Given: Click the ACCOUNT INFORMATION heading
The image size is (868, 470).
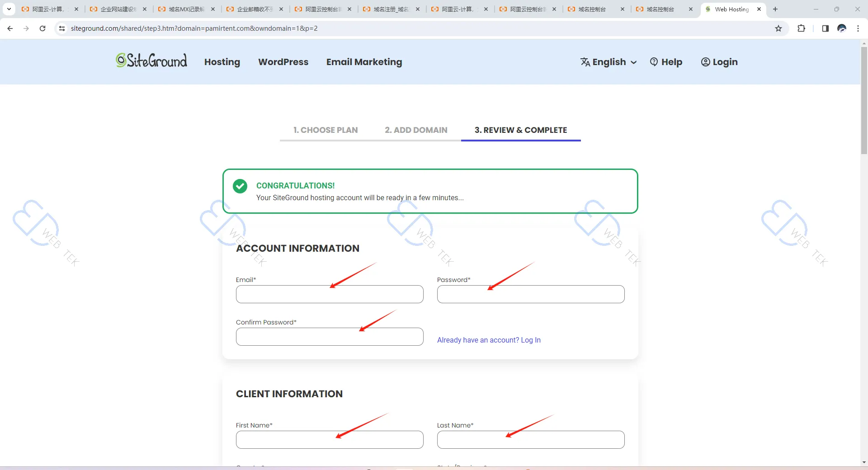Looking at the screenshot, I should click(297, 248).
